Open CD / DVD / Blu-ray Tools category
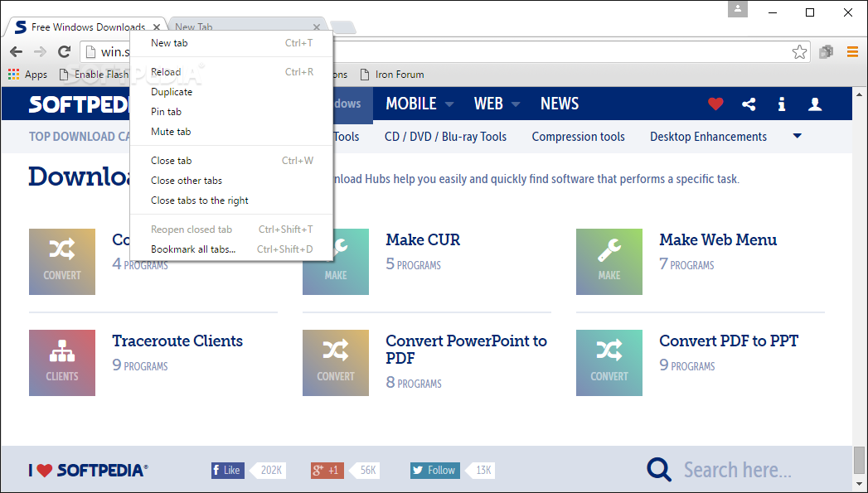This screenshot has height=493, width=868. coord(446,137)
